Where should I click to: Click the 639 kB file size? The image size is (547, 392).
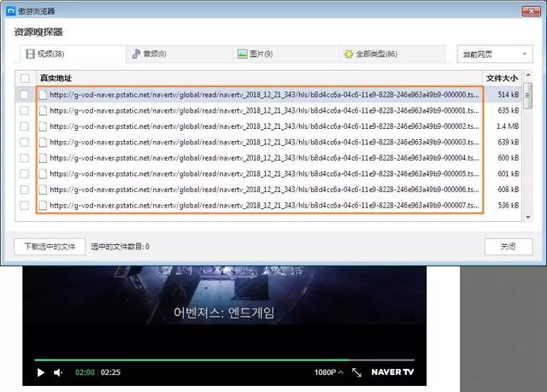point(509,142)
